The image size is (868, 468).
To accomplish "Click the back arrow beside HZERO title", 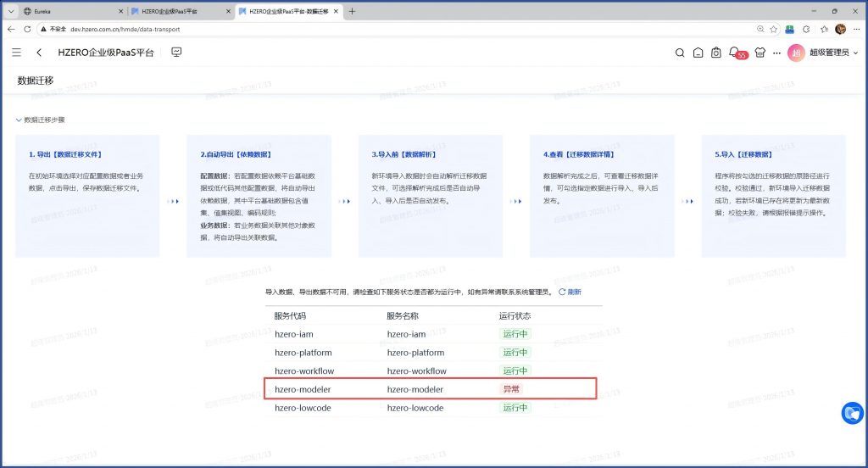I will [39, 53].
